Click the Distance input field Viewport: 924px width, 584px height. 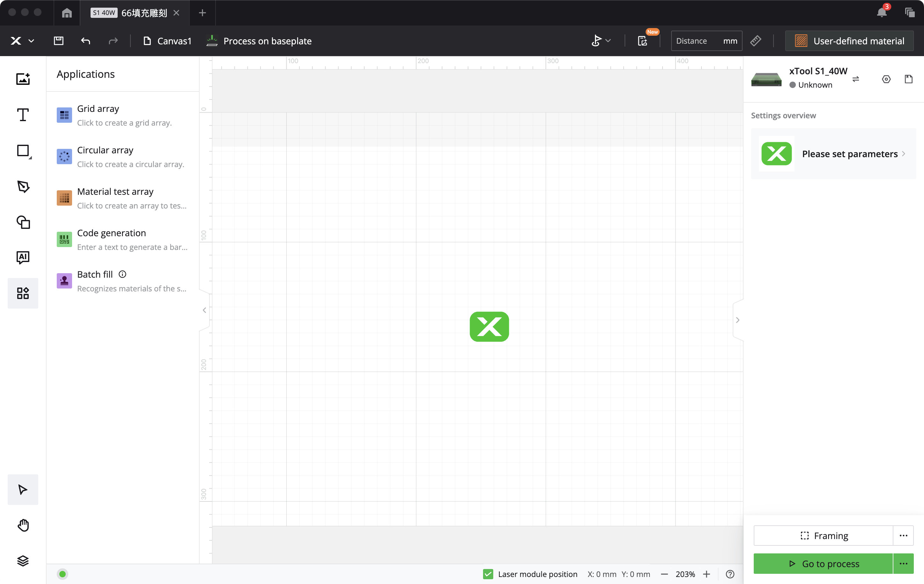(x=707, y=41)
